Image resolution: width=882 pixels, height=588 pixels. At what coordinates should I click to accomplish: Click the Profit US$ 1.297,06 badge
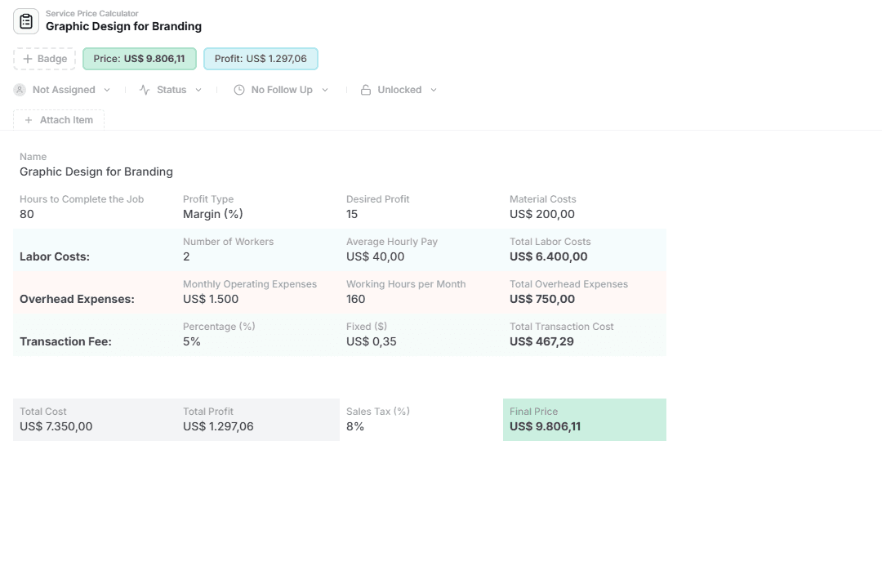tap(261, 59)
